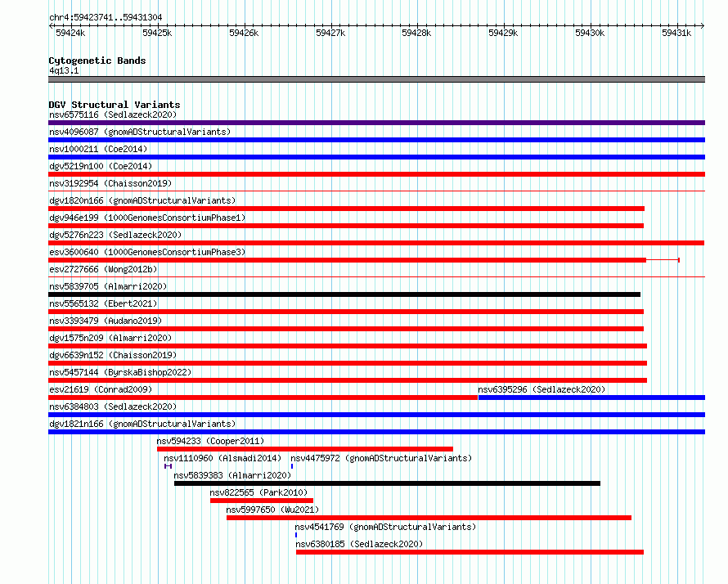Select the red nsv5565132 variant bar
728x584 pixels.
tap(346, 312)
